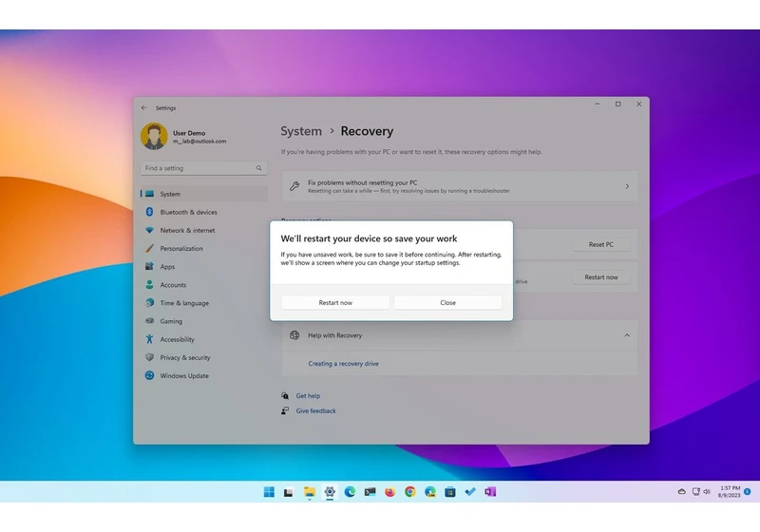Maximize the Settings window
Viewport: 760px width, 532px height.
[x=618, y=104]
